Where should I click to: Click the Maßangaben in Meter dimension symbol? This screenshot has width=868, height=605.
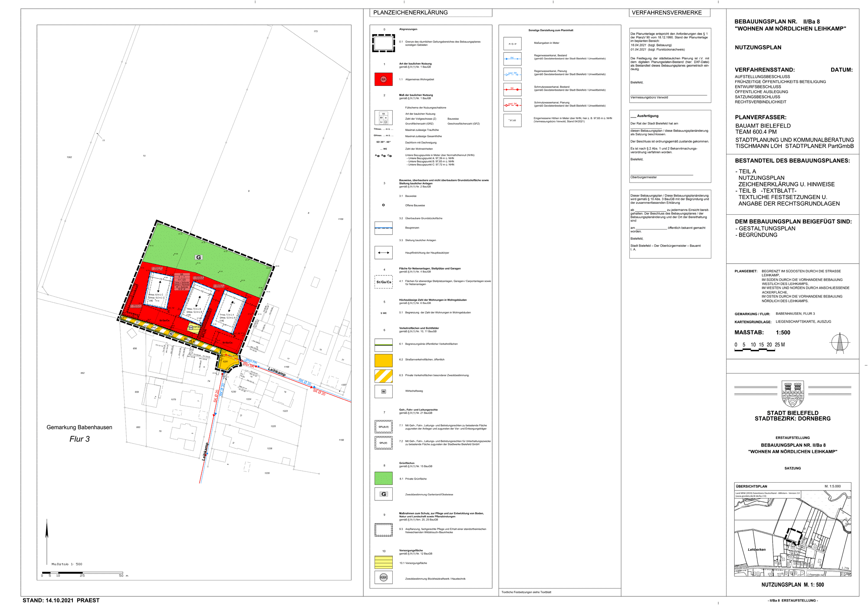point(512,44)
